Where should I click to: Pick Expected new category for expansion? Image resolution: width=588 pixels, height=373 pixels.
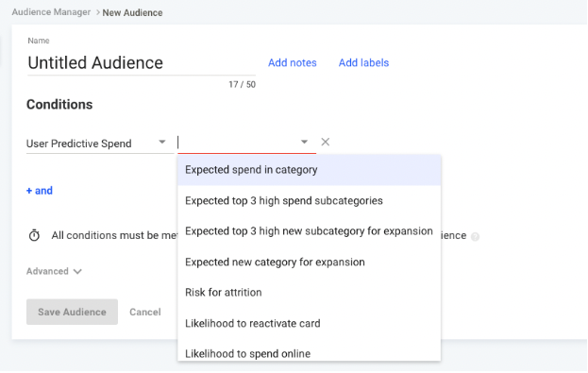click(x=309, y=262)
